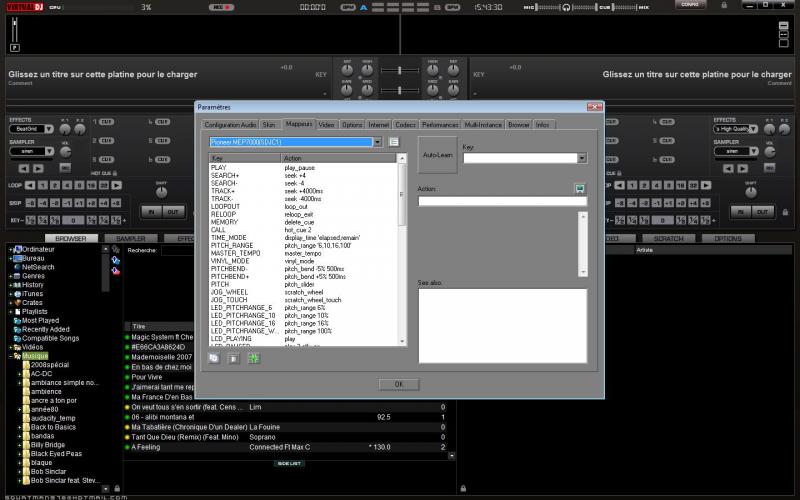
Task: Toggle the left deck loop OUT button
Action: (x=173, y=211)
